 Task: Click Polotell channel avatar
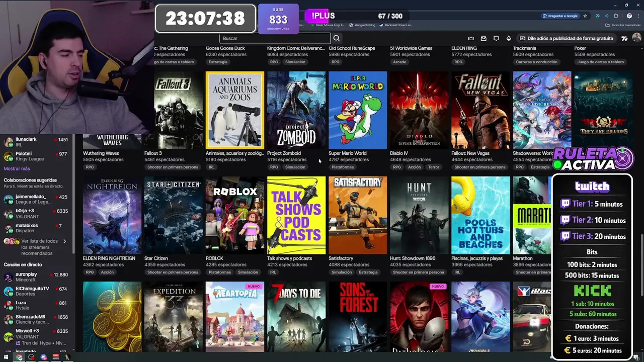click(8, 156)
